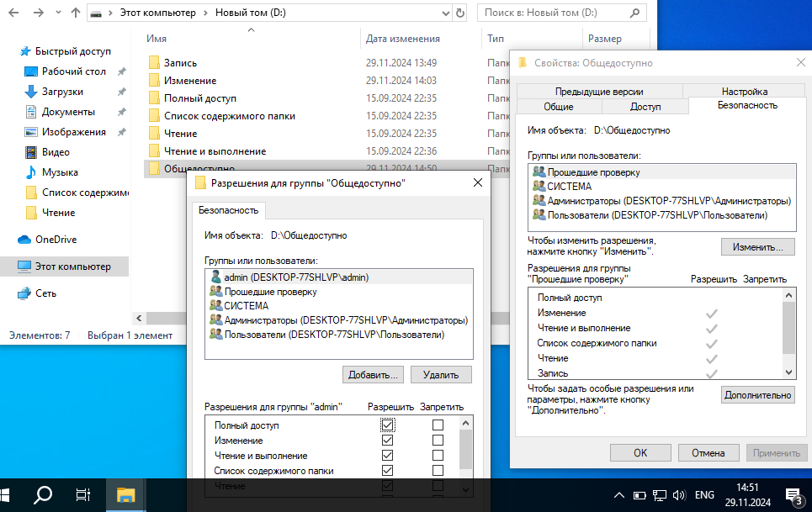This screenshot has height=512, width=812.
Task: Toggle Deny for Чтение и выполнение
Action: tap(438, 455)
